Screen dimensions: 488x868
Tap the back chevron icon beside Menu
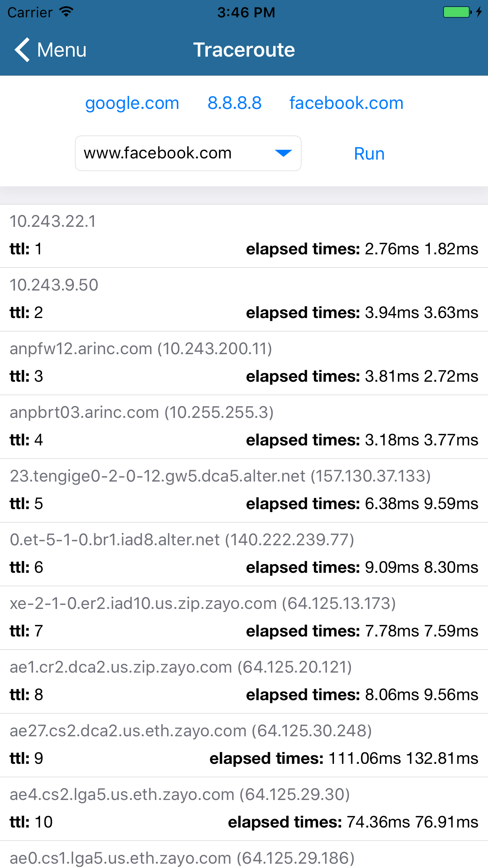point(22,50)
